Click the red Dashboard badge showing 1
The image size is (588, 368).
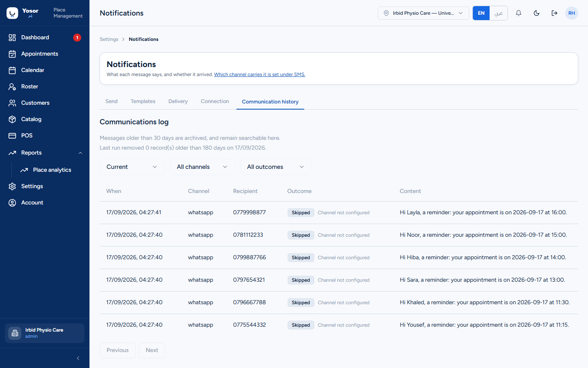click(x=77, y=38)
